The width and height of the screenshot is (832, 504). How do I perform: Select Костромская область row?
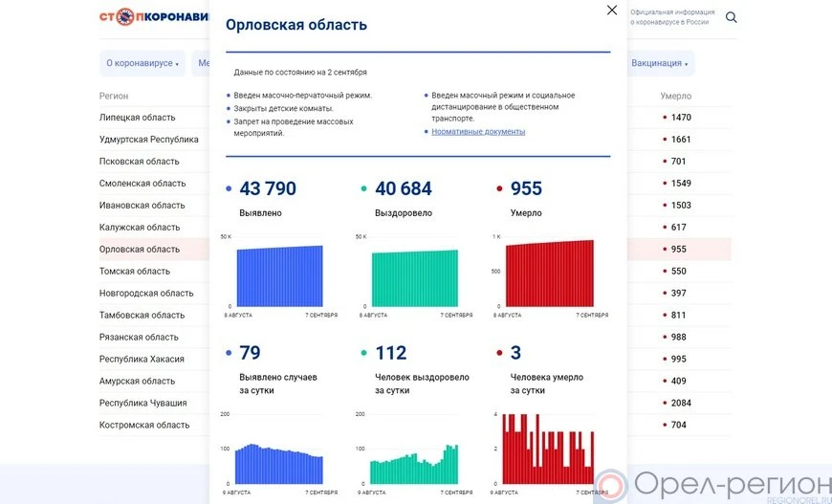coord(144,426)
